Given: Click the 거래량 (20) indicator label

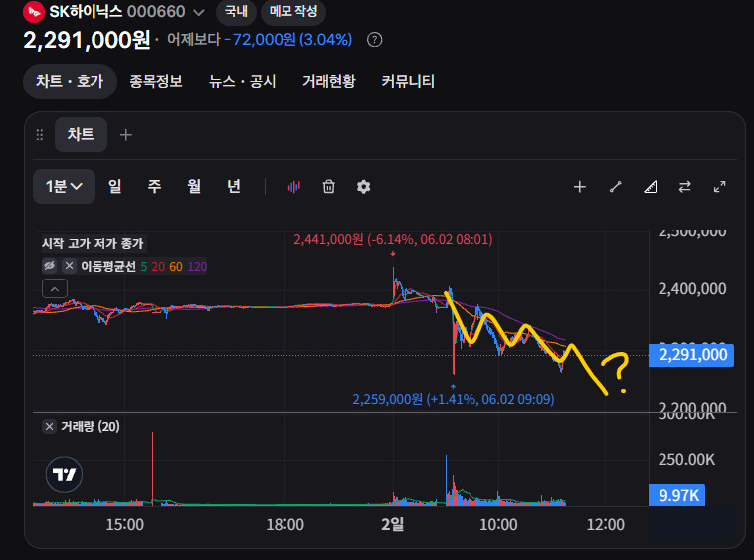Looking at the screenshot, I should tap(91, 427).
